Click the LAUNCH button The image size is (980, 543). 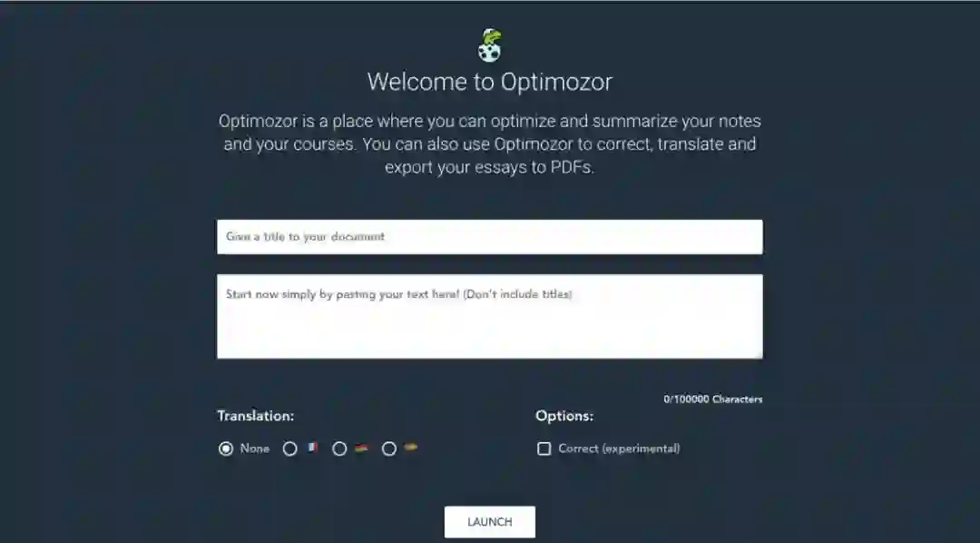tap(490, 522)
